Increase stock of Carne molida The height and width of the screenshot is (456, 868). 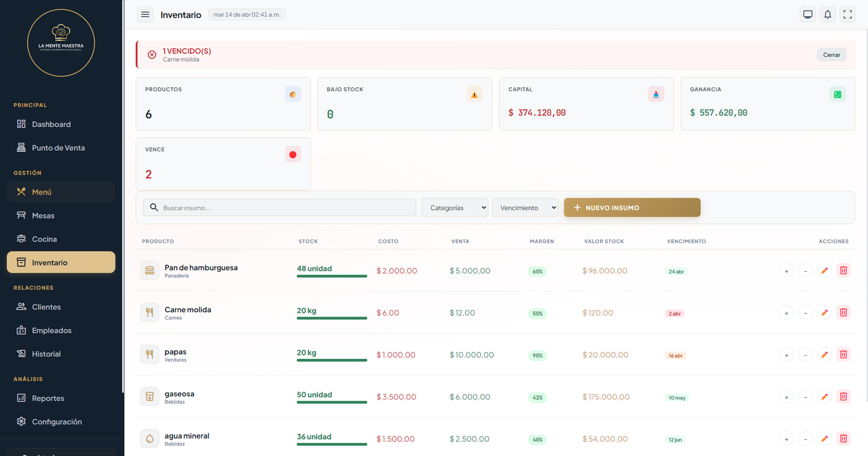(x=787, y=313)
